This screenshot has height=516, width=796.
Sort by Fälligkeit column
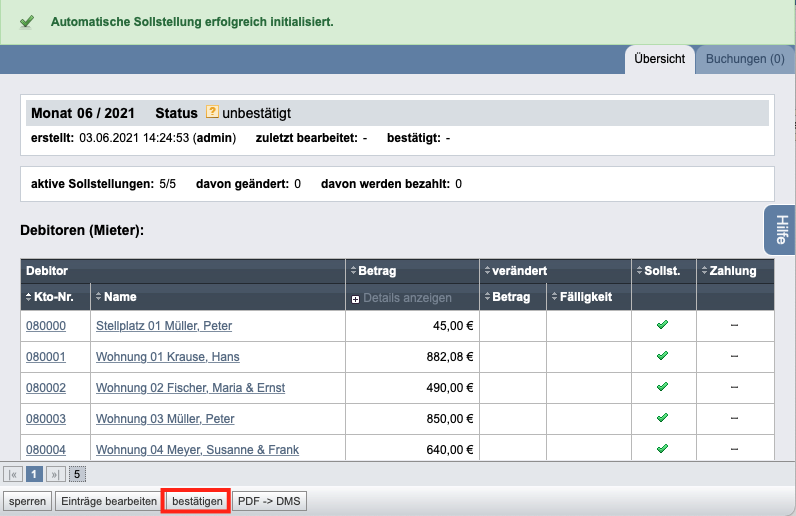tap(582, 297)
